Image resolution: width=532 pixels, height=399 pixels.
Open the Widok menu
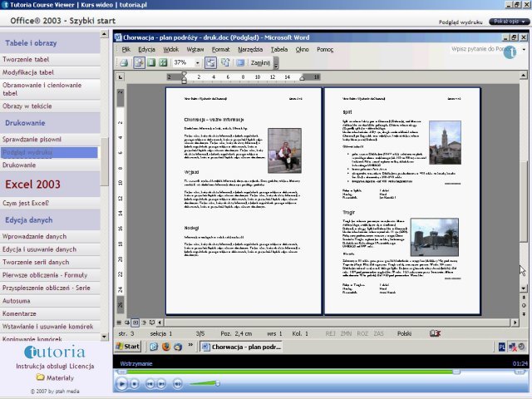tap(170, 49)
